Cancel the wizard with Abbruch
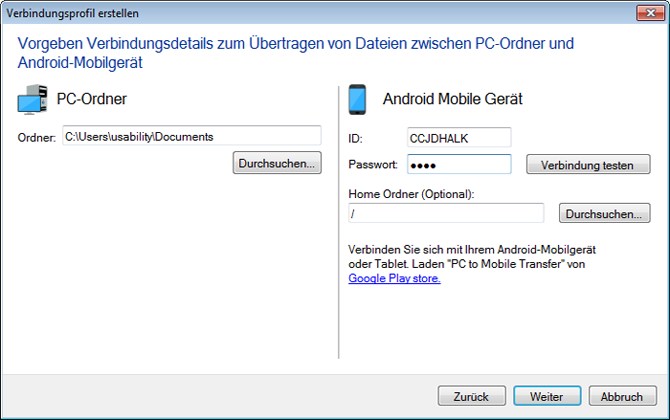The width and height of the screenshot is (670, 420). tap(622, 395)
